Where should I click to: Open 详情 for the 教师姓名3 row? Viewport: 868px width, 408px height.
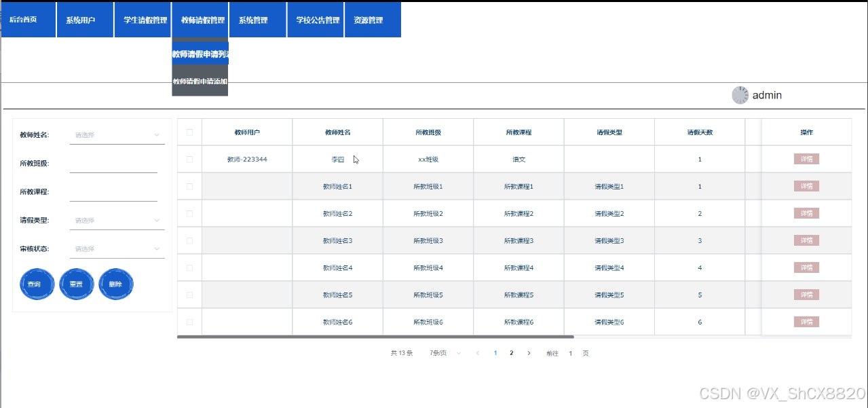pyautogui.click(x=806, y=241)
